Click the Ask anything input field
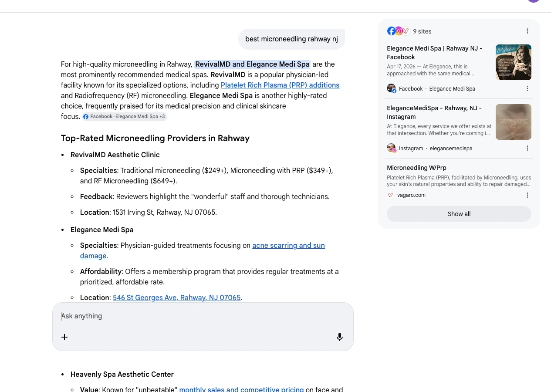551x392 pixels. click(203, 316)
